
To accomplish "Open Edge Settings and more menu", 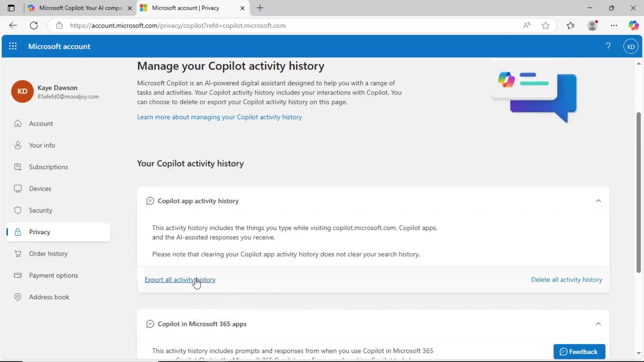I will pyautogui.click(x=614, y=25).
